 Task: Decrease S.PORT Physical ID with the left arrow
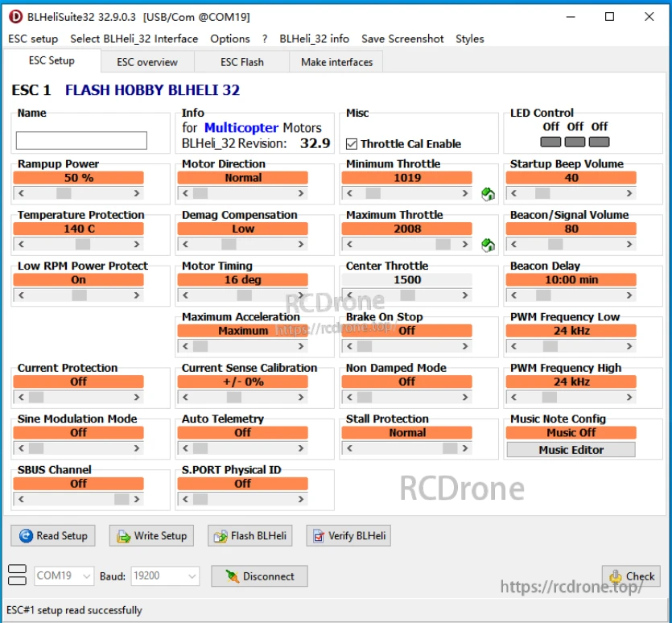pos(185,500)
